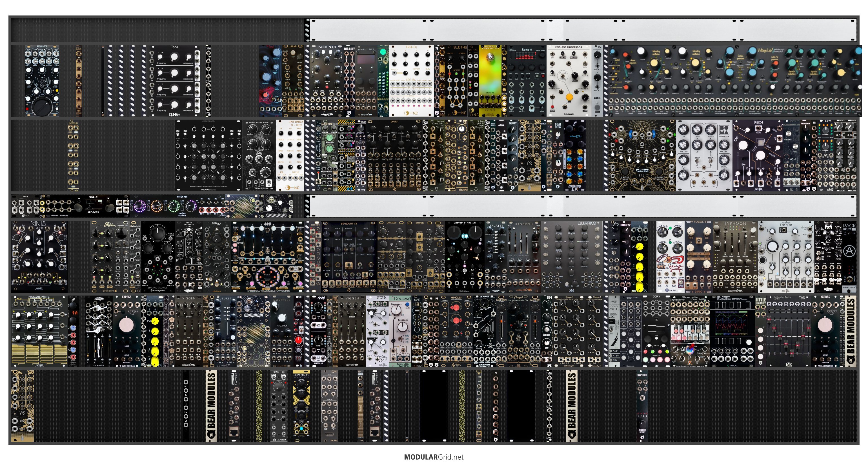Viewport: 868px width, 463px height.
Task: Select the UPLAITS module
Action: click(496, 257)
